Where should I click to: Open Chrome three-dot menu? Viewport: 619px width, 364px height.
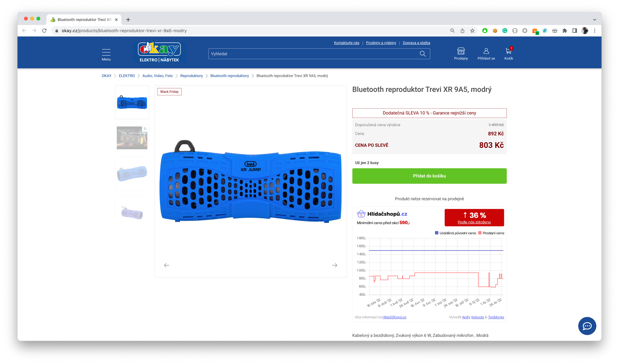pos(595,31)
